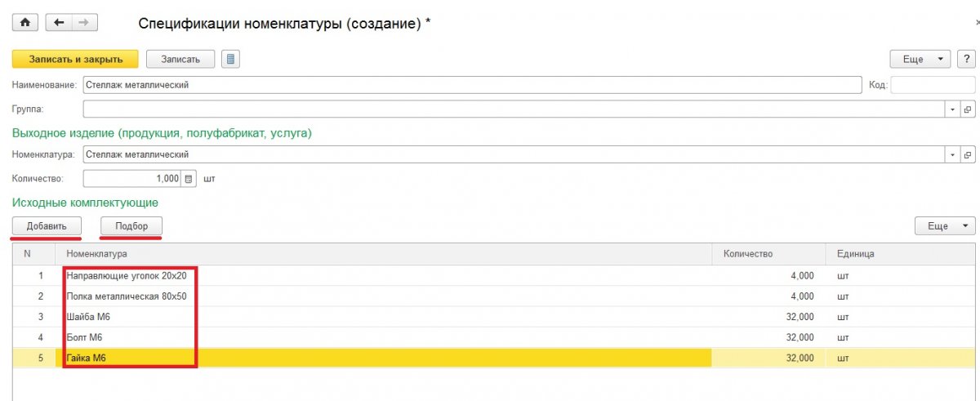Navigate forward with the right arrow
Screen dimensions: 980x401
pos(82,23)
